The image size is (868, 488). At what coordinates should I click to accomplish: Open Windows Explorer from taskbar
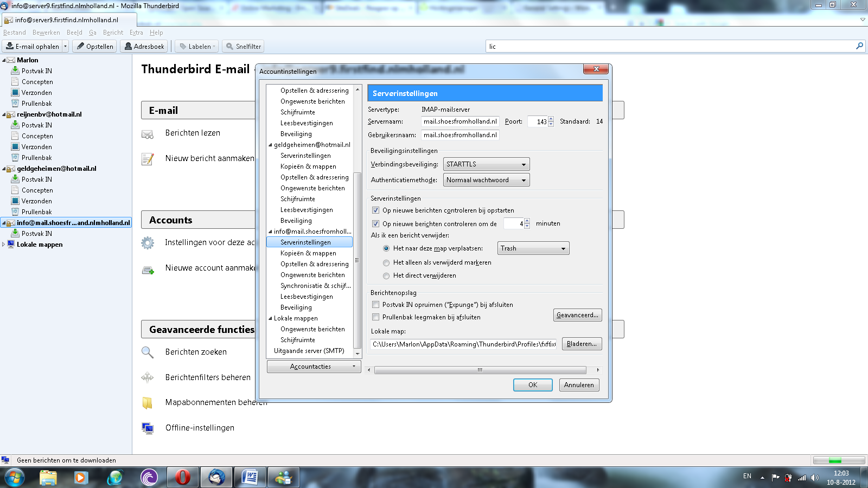tap(48, 477)
